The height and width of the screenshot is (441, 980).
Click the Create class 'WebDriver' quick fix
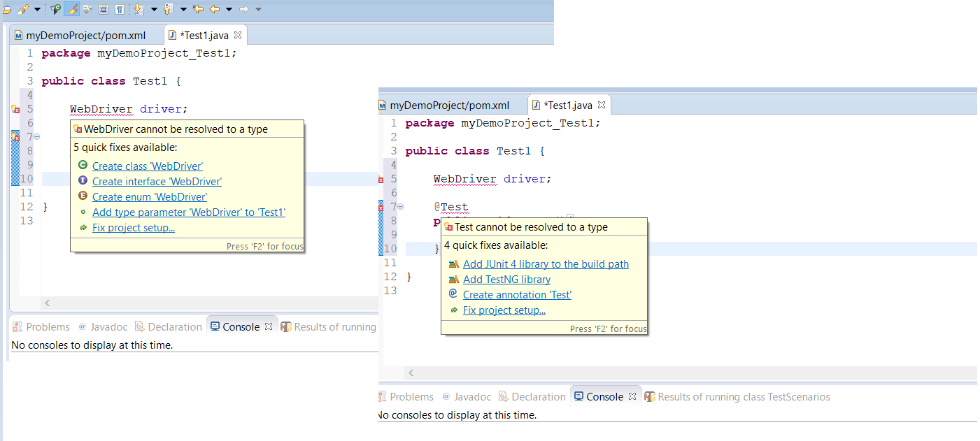pyautogui.click(x=147, y=166)
